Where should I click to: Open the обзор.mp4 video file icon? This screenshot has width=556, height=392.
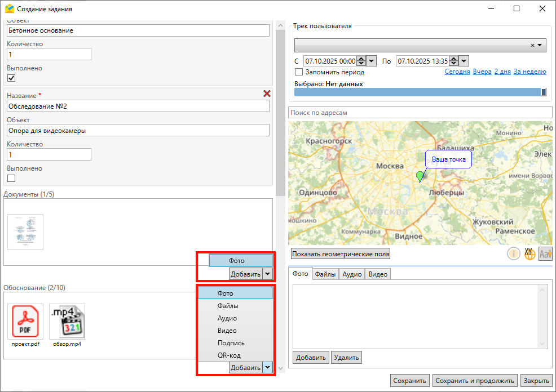coord(67,321)
